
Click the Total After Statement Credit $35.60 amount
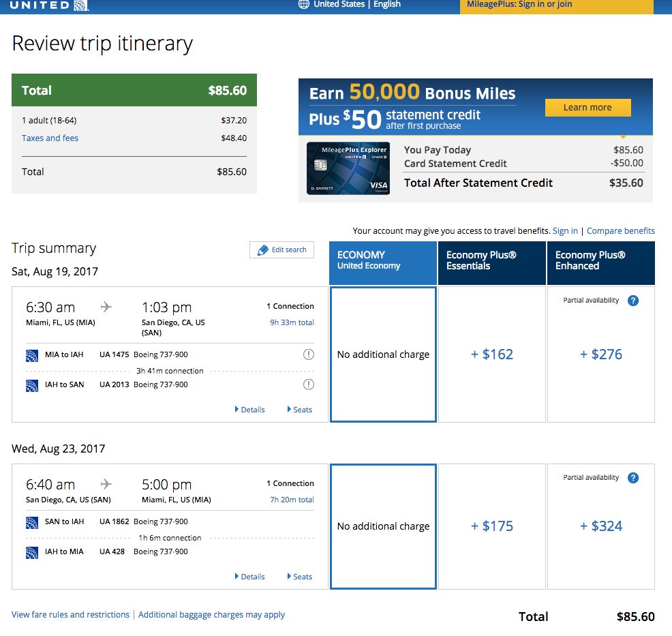coord(626,183)
